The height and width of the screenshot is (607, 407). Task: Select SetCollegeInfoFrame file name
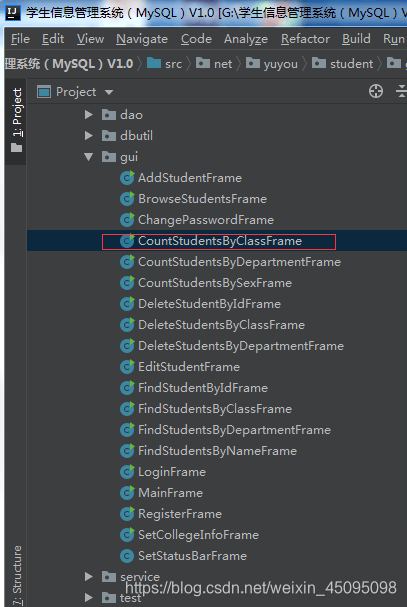(x=198, y=535)
